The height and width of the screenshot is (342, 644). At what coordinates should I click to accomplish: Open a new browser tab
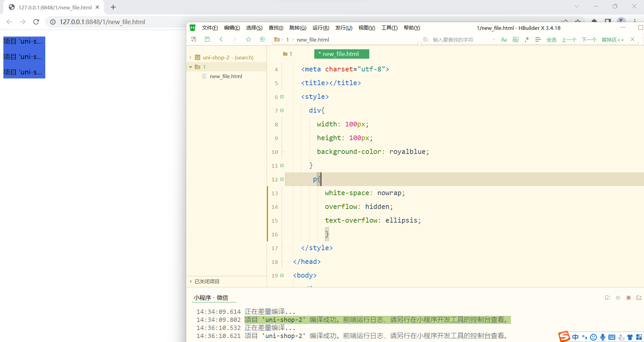point(113,7)
